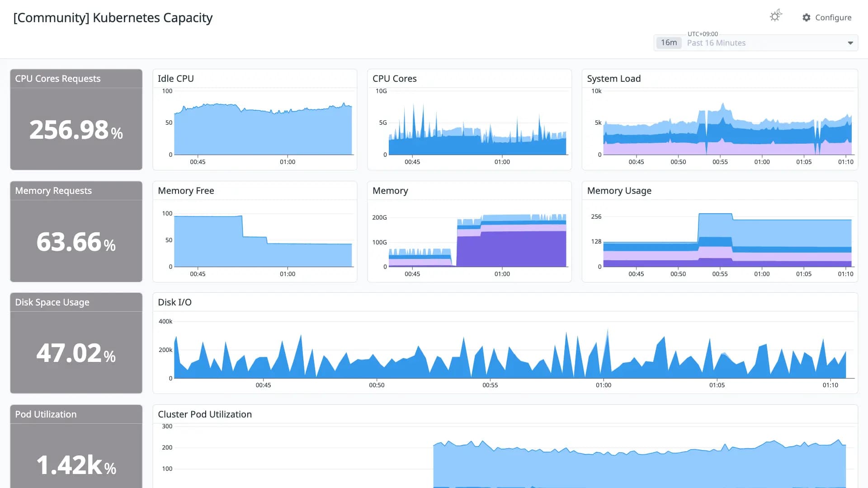Expand the time range dropdown arrow
This screenshot has width=868, height=488.
[850, 43]
